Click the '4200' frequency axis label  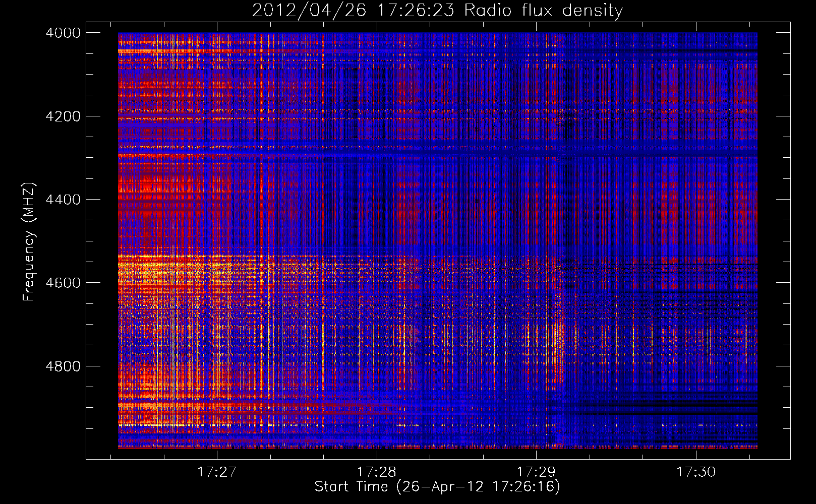click(63, 116)
